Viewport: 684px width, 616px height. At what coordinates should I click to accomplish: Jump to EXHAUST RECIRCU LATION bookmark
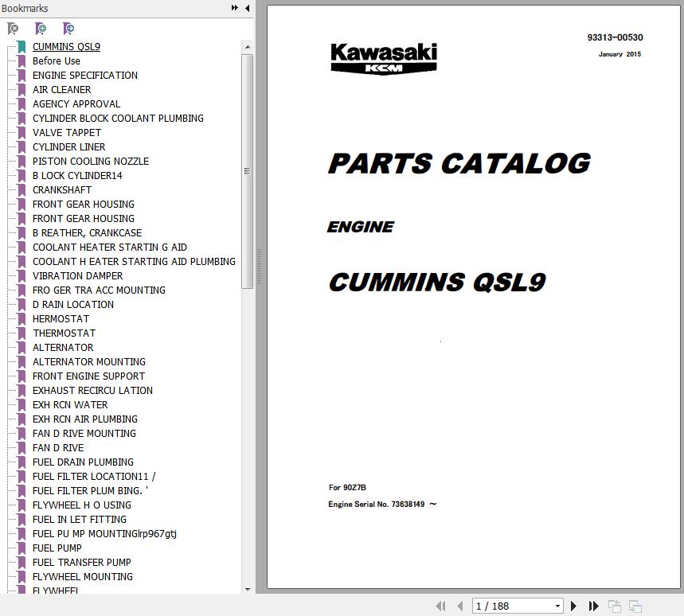[x=92, y=391]
